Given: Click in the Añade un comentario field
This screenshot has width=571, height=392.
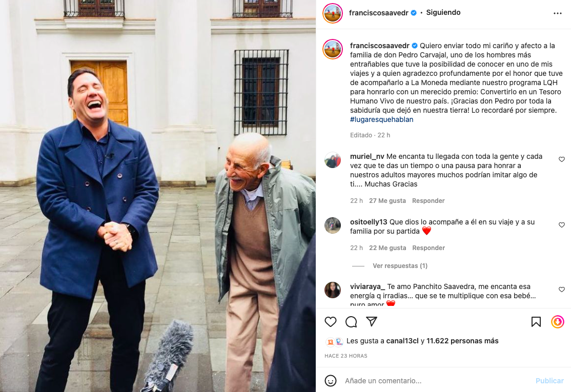Looking at the screenshot, I should coord(437,381).
